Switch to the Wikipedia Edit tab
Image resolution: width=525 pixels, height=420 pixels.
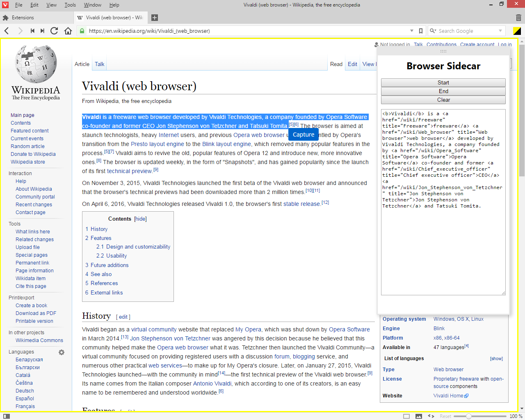click(x=352, y=64)
